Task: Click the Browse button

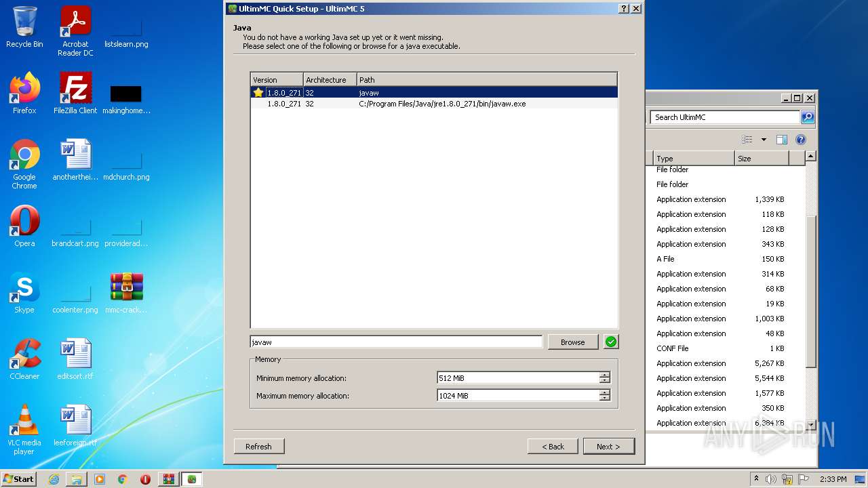Action: coord(572,342)
